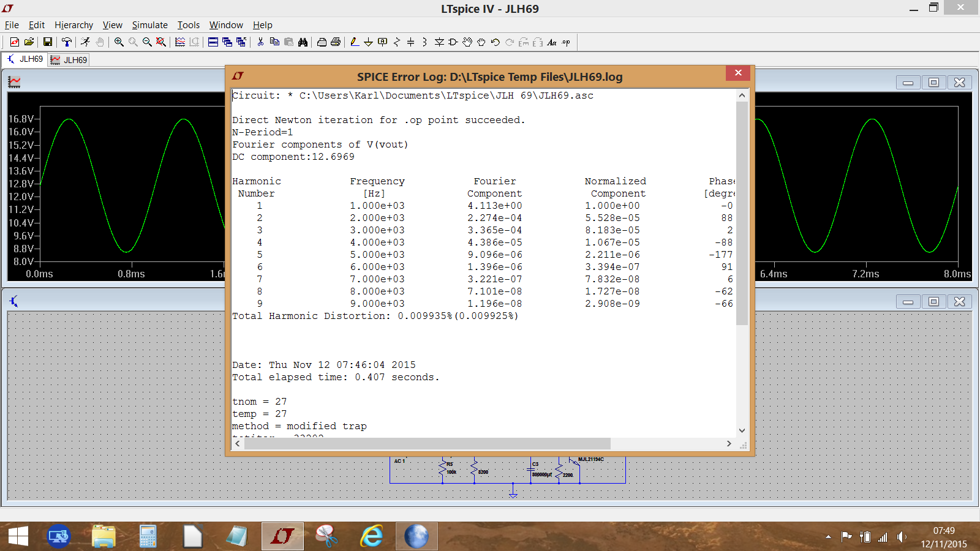Click the SPICE directive '.op' icon
Screen dimensions: 980x551
566,42
